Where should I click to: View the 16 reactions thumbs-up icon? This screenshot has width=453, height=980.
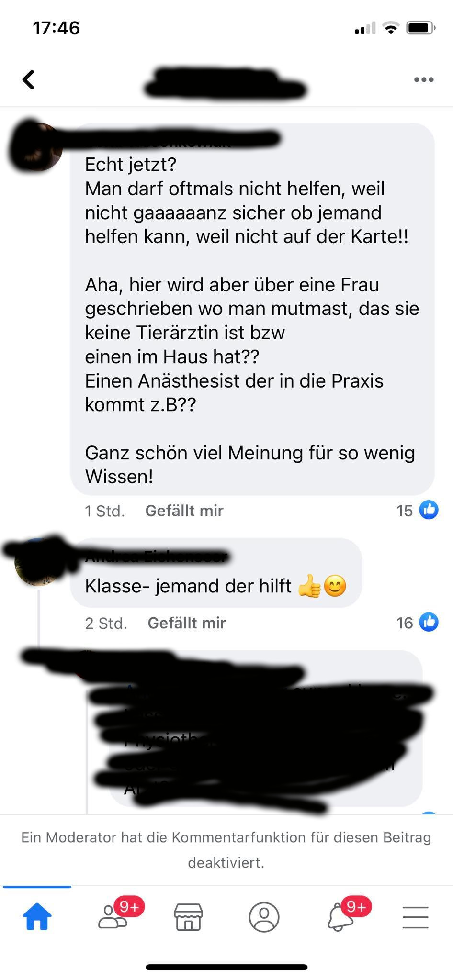coord(429,622)
